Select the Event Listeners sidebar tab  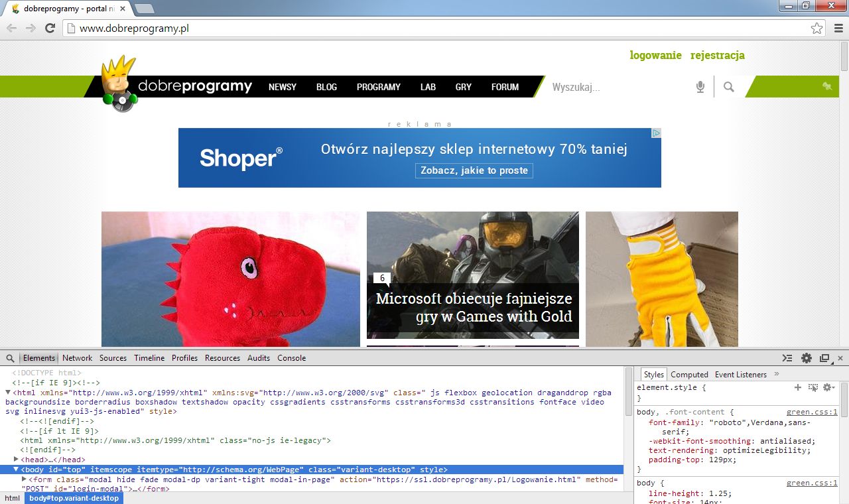[x=740, y=375]
